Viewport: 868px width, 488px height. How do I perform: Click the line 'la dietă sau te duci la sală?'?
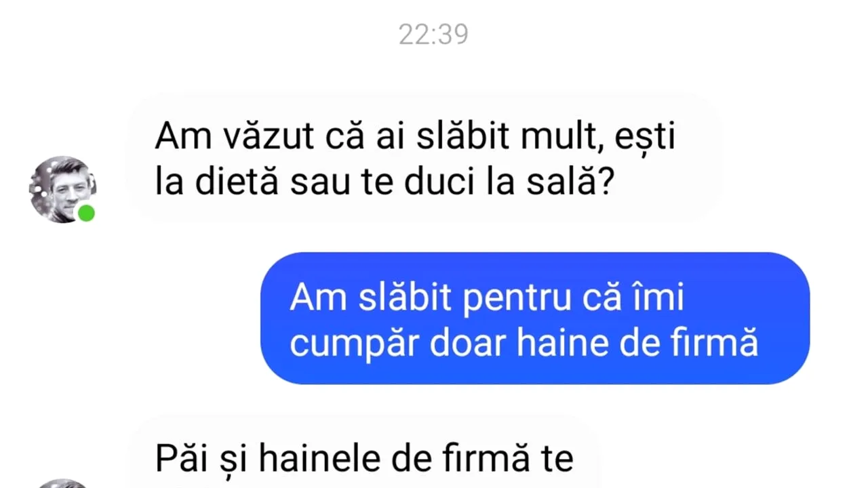(x=385, y=183)
